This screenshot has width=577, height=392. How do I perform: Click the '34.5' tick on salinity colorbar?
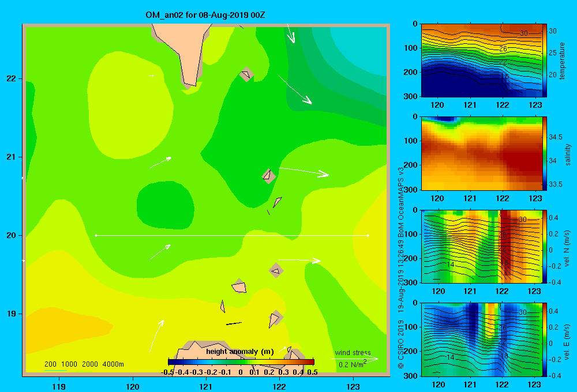[556, 137]
